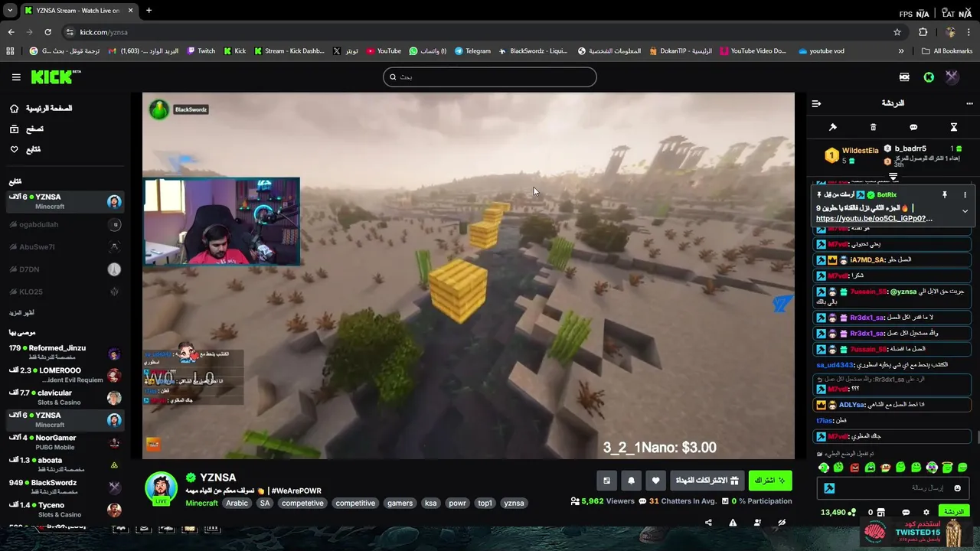Open Twitch bookmark
This screenshot has width=980, height=551.
tap(201, 51)
